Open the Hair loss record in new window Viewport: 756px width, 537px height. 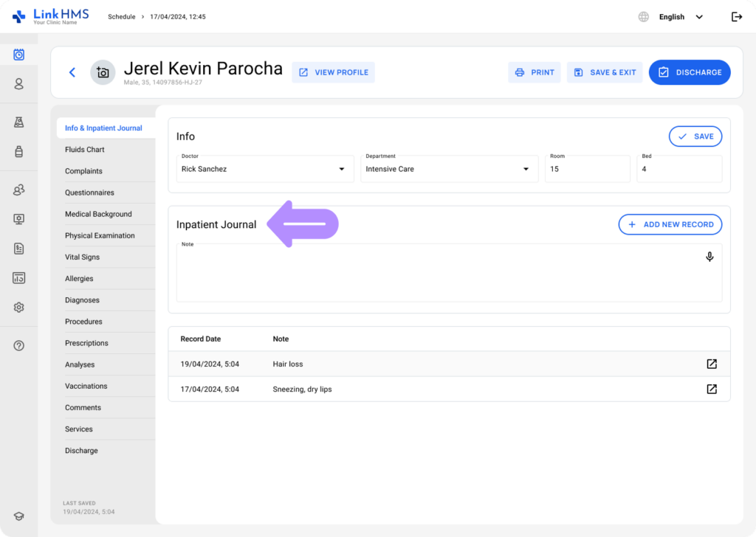712,364
